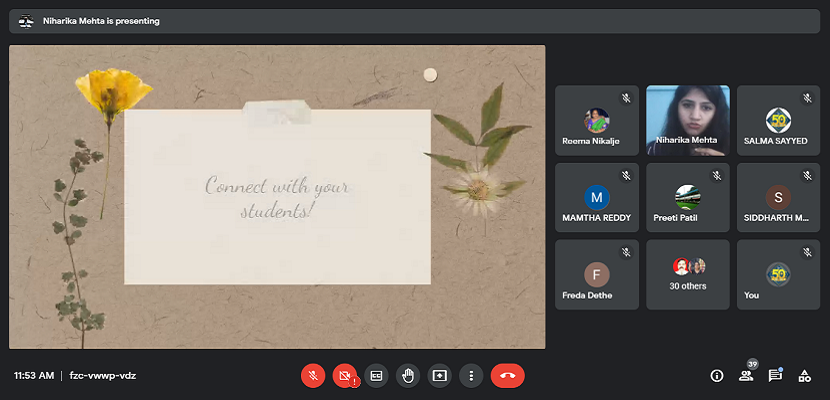Open the meeting details info icon
830x400 pixels.
[x=716, y=376]
